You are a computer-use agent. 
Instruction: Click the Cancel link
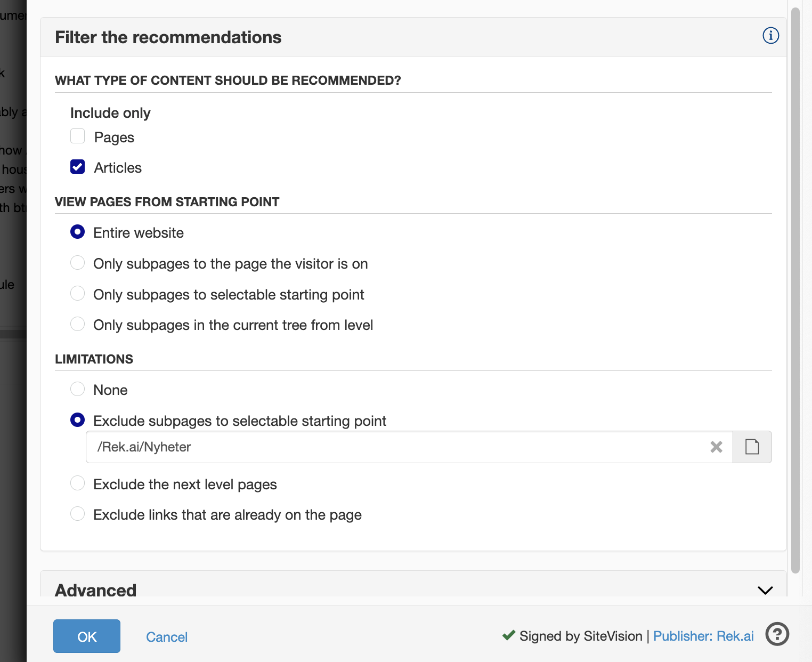[x=166, y=637]
